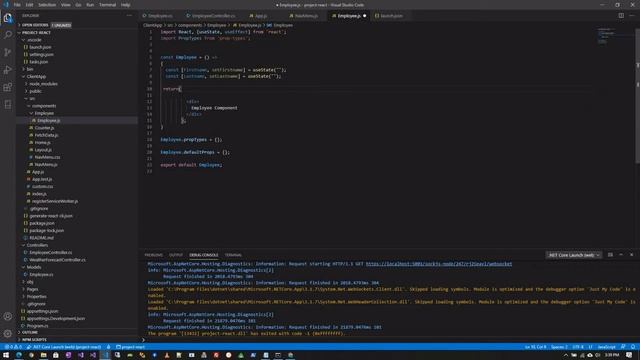This screenshot has height=360, width=640.
Task: Expand the Open Editors section
Action: pos(35,25)
